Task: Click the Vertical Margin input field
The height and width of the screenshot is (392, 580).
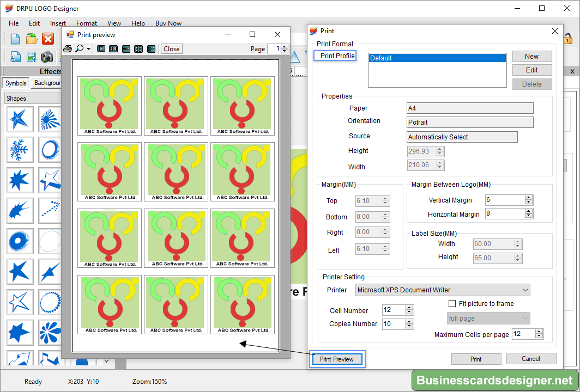Action: coord(505,200)
